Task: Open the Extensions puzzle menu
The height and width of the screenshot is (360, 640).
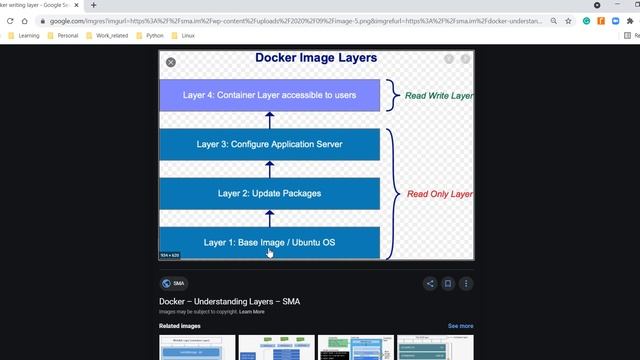Action: pyautogui.click(x=630, y=21)
